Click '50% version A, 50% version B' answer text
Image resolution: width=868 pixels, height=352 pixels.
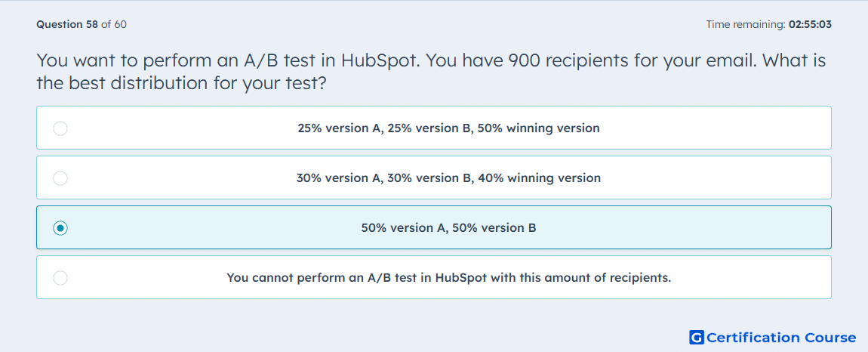point(448,228)
